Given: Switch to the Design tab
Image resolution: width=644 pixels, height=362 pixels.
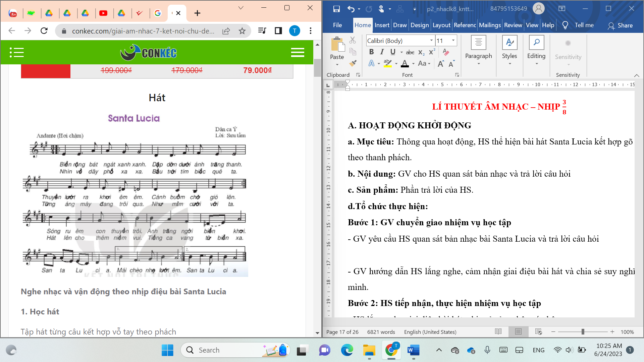Looking at the screenshot, I should (x=420, y=25).
